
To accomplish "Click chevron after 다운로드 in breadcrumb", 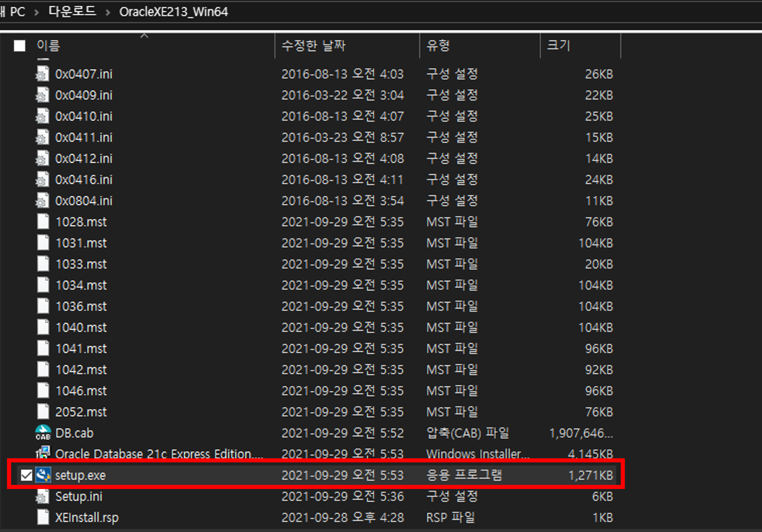I will pos(108,13).
